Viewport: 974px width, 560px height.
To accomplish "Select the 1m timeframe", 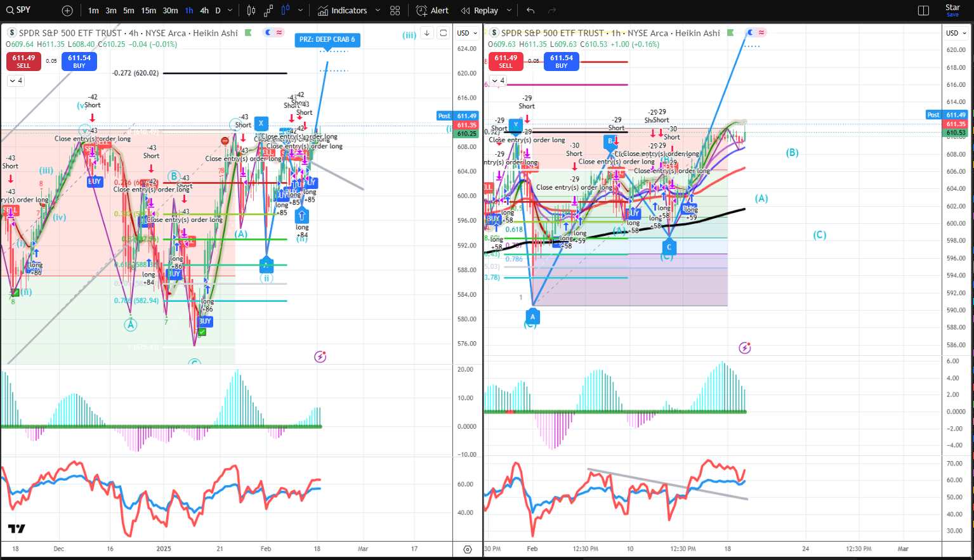I will click(x=93, y=11).
